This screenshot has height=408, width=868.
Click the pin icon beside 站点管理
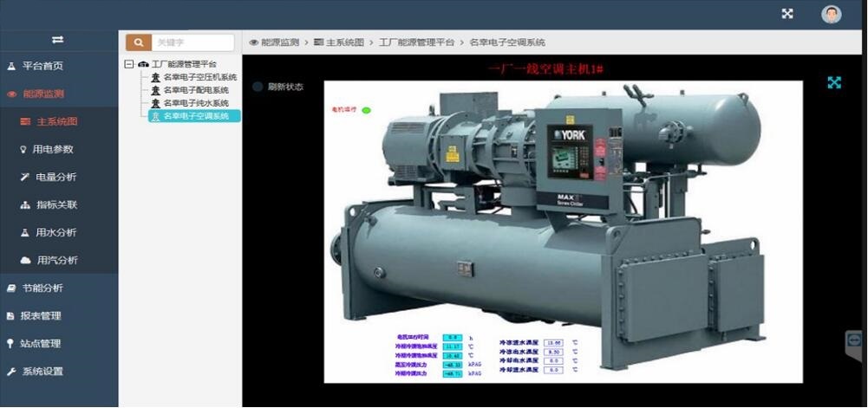point(10,343)
